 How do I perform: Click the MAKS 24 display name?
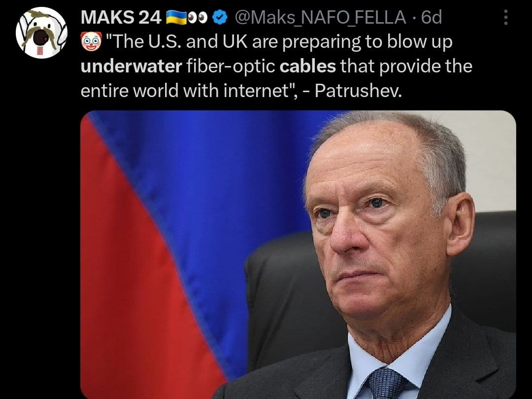(x=121, y=17)
